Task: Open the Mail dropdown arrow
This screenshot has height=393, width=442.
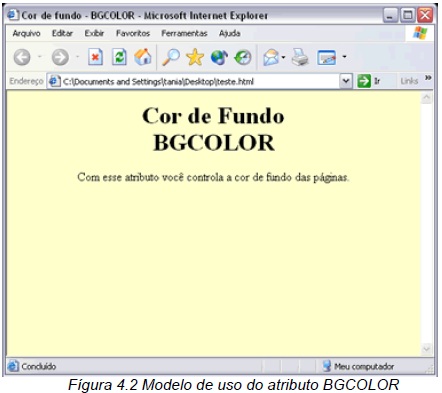Action: 283,57
